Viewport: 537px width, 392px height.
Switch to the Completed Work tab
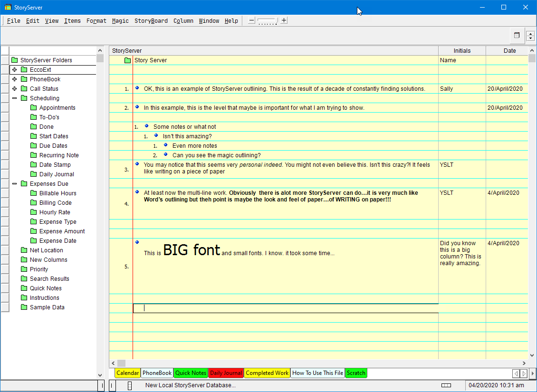click(x=267, y=373)
